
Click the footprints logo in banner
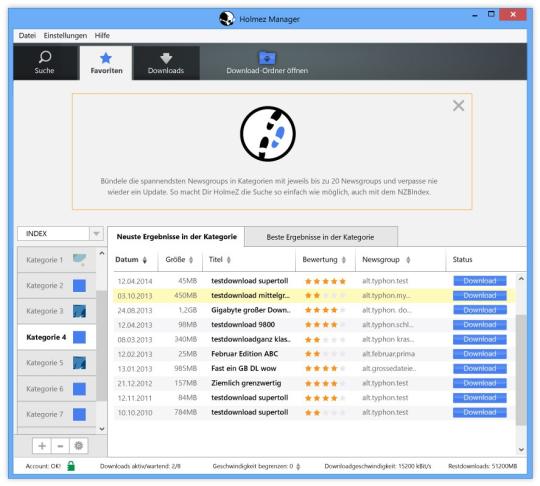[x=268, y=134]
